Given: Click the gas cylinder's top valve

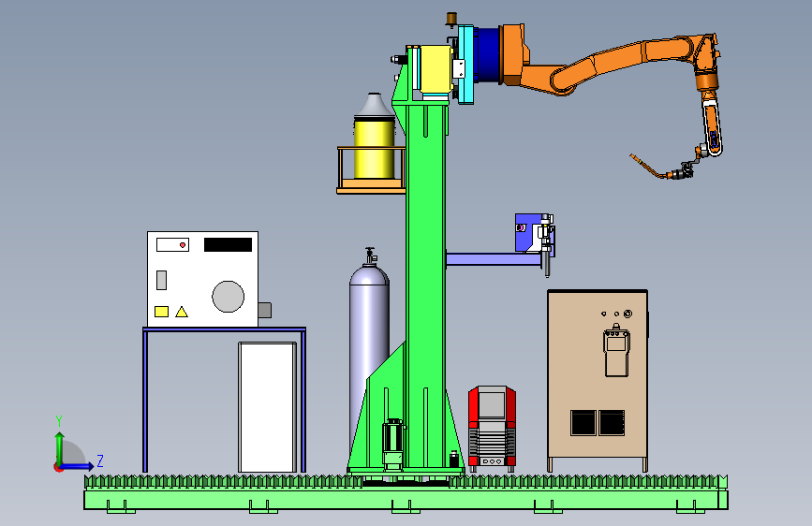Looking at the screenshot, I should 370,256.
